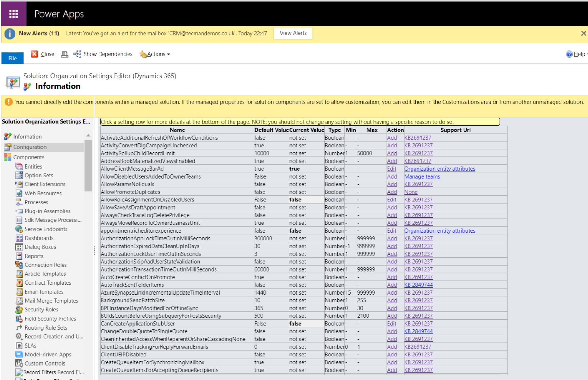Edit AllowRoleAssignmentOnDisabledUsers setting

coord(390,200)
